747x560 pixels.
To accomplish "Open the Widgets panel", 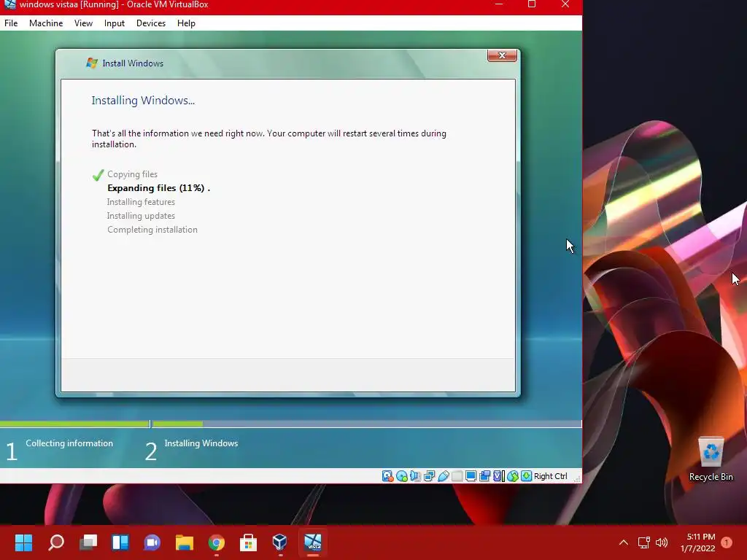I will point(120,542).
